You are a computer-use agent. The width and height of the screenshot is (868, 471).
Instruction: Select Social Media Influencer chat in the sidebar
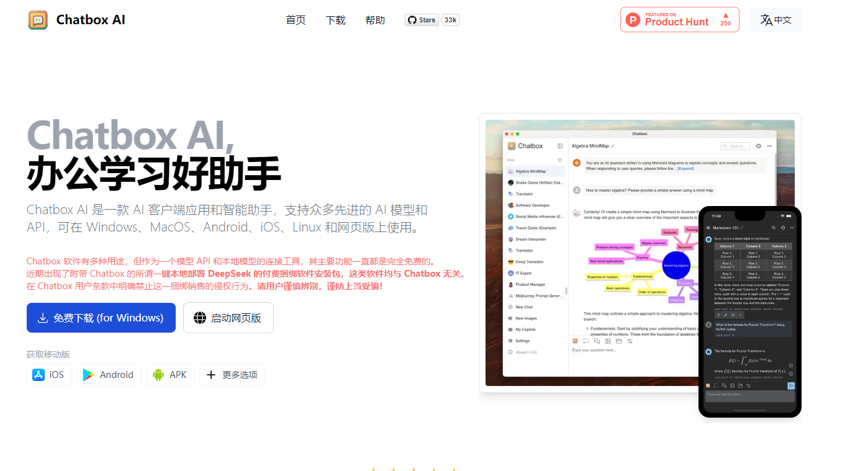(535, 217)
